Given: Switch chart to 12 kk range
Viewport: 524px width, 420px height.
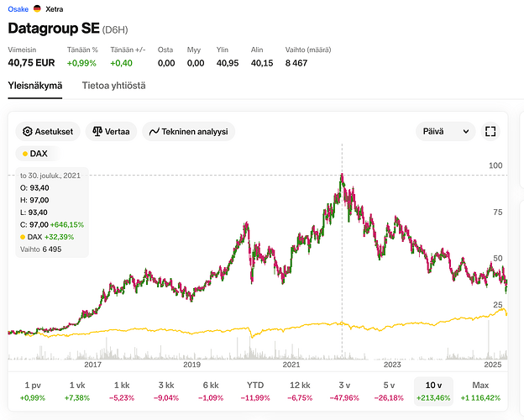Looking at the screenshot, I should click(300, 391).
